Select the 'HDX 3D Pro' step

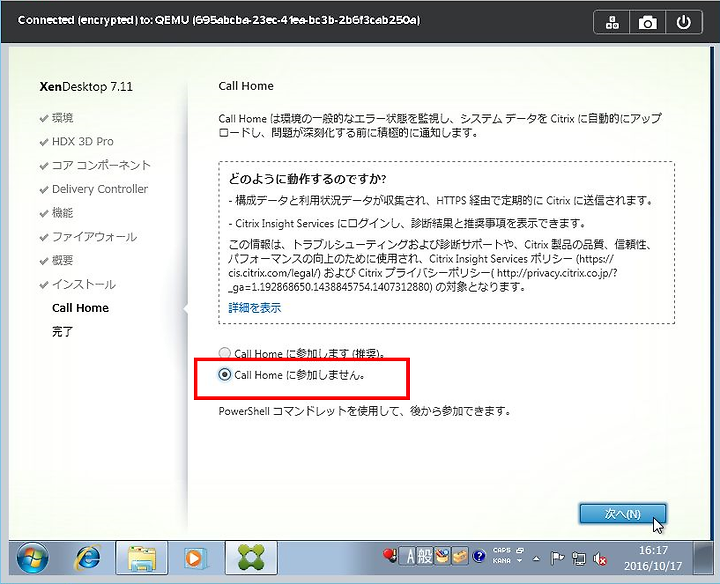point(83,141)
